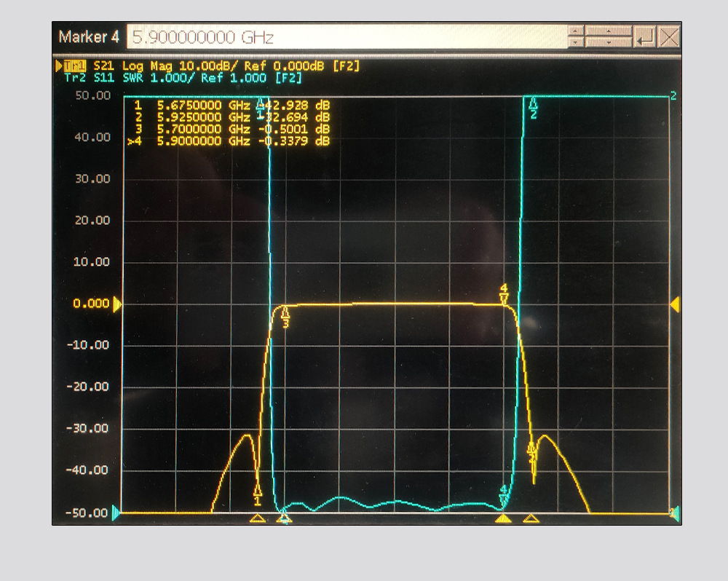728x581 pixels.
Task: Click the Marker 4 label
Action: (89, 36)
